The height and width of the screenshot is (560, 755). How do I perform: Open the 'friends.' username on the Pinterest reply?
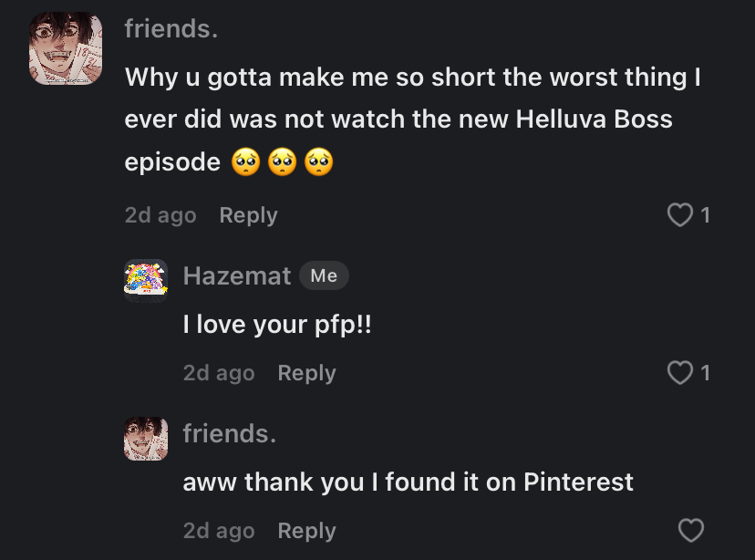click(230, 433)
